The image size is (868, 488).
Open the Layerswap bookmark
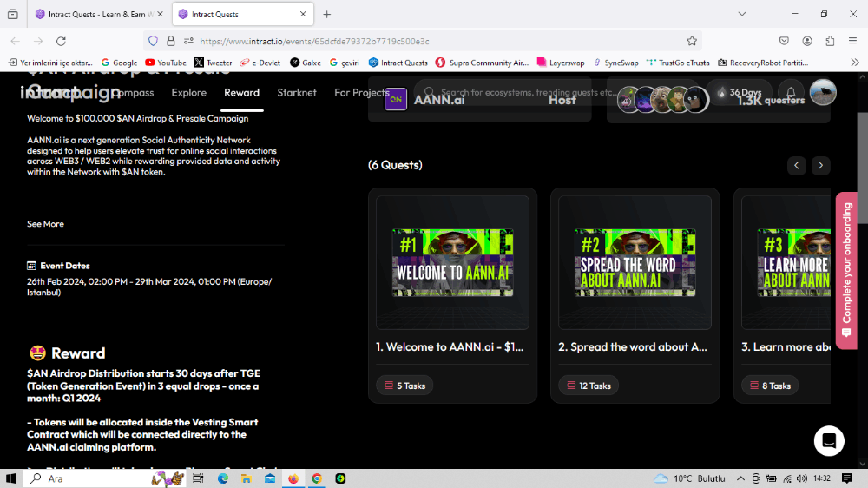(561, 63)
